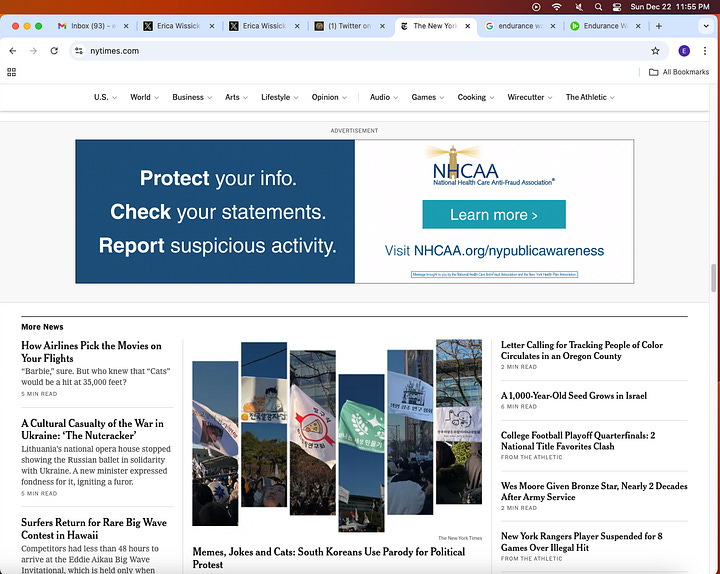The image size is (720, 574).
Task: Open the South Korea protest flags photo collage
Action: (x=337, y=436)
